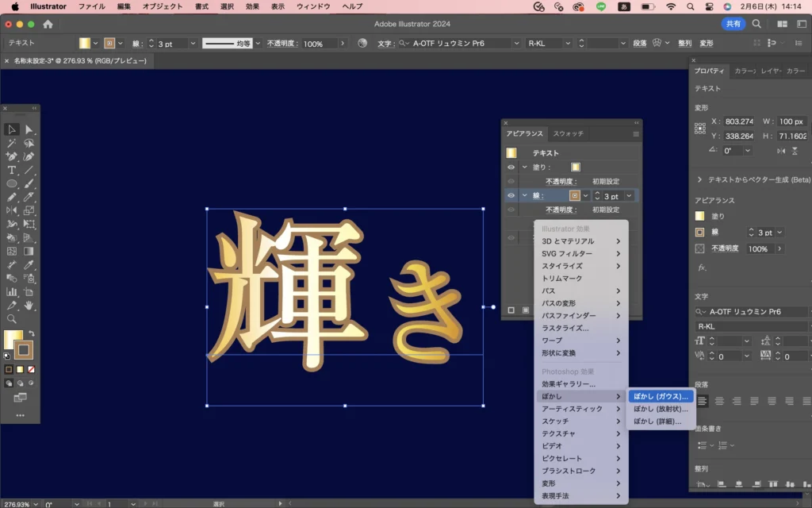The image size is (812, 508).
Task: Toggle visibility of the 線 stroke row
Action: [511, 195]
